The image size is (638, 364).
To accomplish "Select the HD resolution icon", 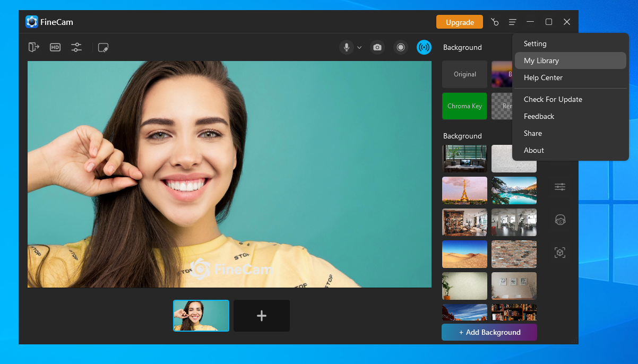I will [x=55, y=47].
